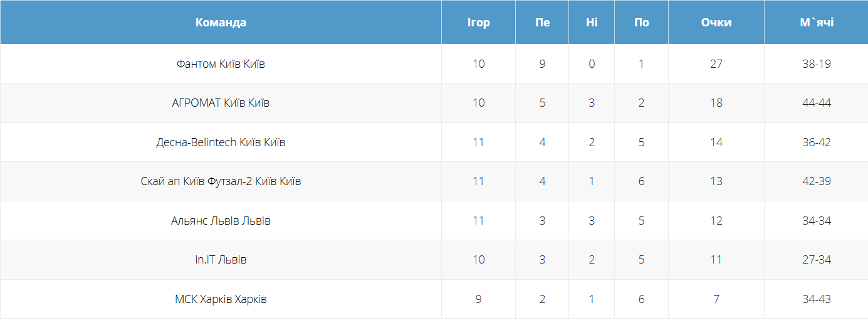Click the М`ячі column header
This screenshot has width=868, height=320.
click(817, 23)
